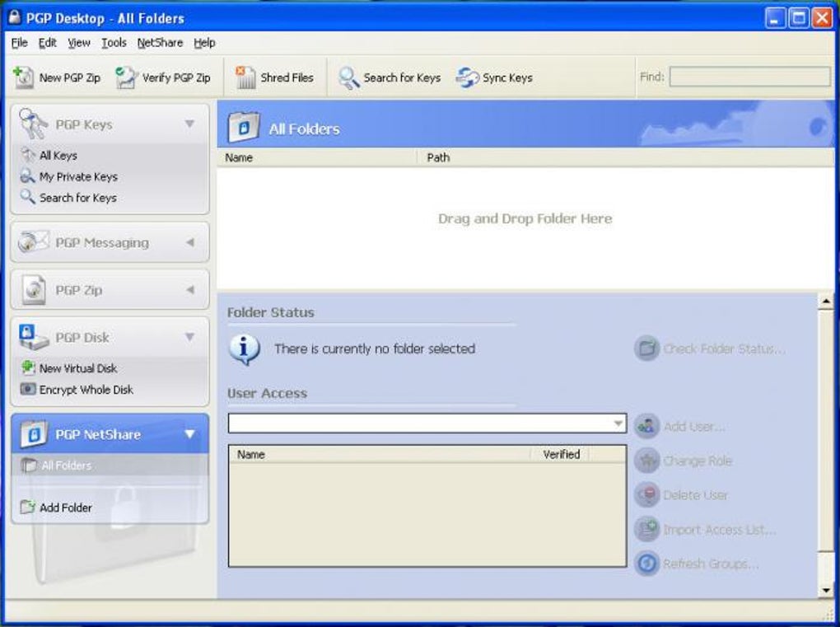Click the Add Folder icon in sidebar

tap(27, 507)
